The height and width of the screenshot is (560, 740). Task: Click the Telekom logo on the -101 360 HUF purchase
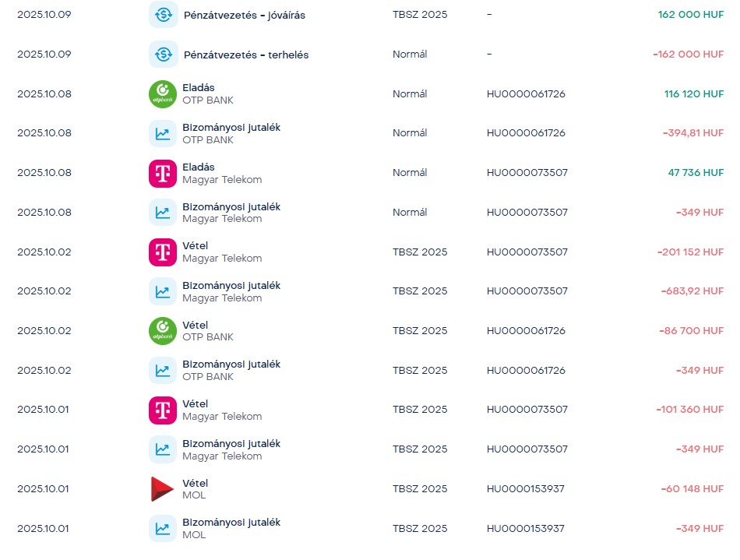[163, 410]
